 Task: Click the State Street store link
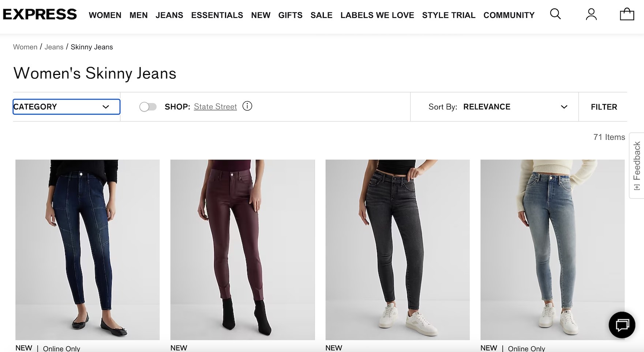tap(215, 106)
